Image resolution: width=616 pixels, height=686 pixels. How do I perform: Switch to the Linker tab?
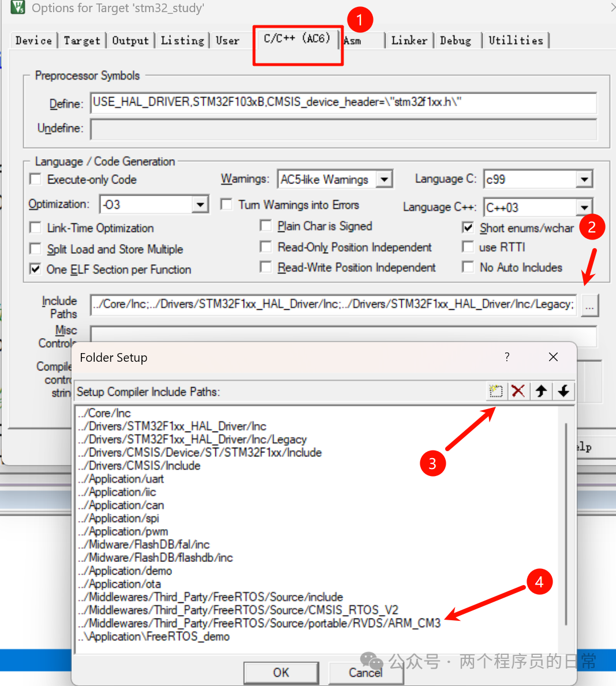(x=409, y=41)
